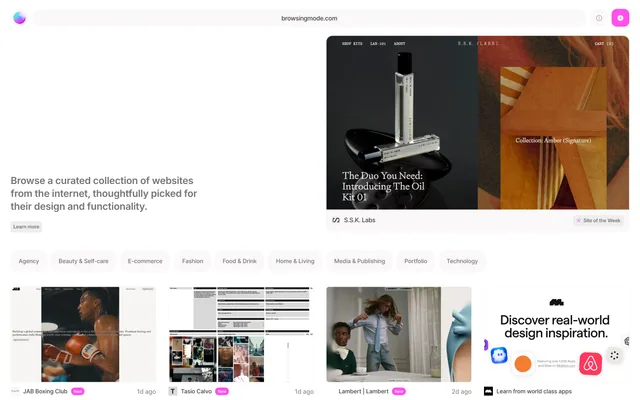This screenshot has width=640, height=400.
Task: Click the Airbnb app icon in the ad
Action: tap(590, 363)
